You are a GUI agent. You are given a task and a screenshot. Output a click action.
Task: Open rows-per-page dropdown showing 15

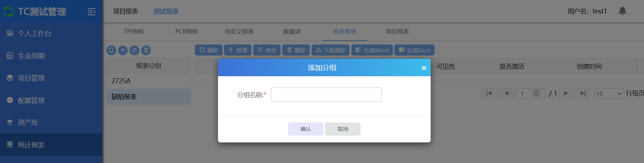(609, 93)
